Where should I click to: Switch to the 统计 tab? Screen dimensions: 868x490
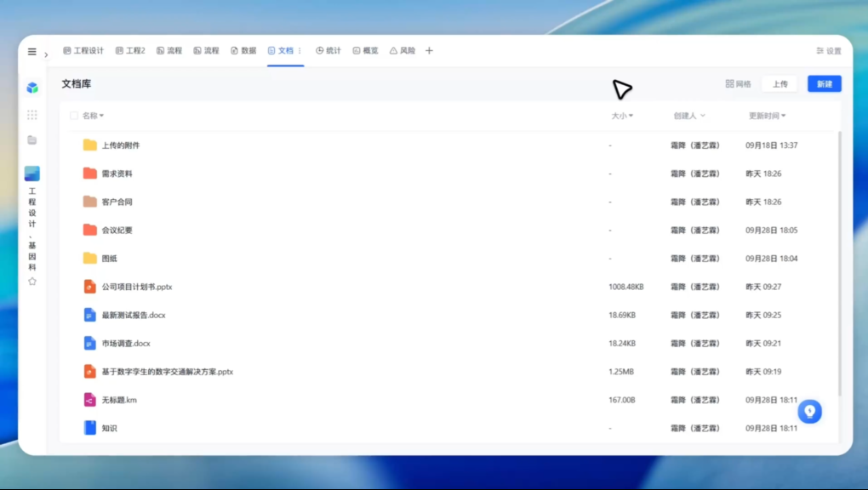(328, 51)
